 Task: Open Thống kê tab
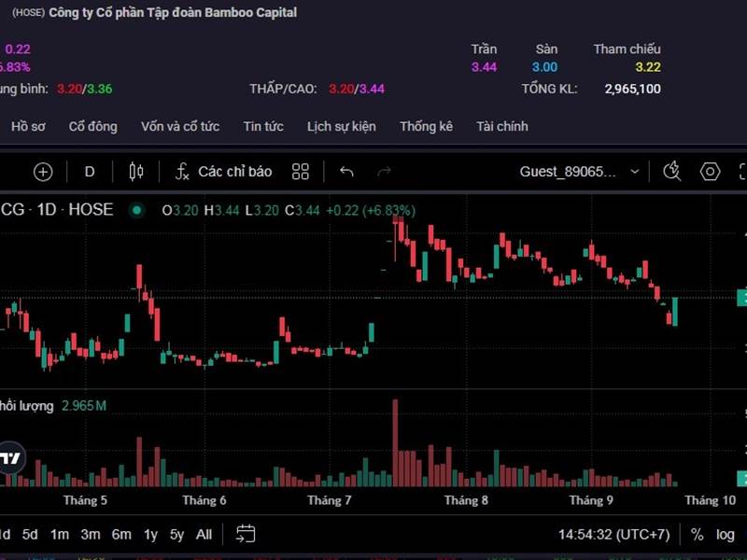coord(426,126)
